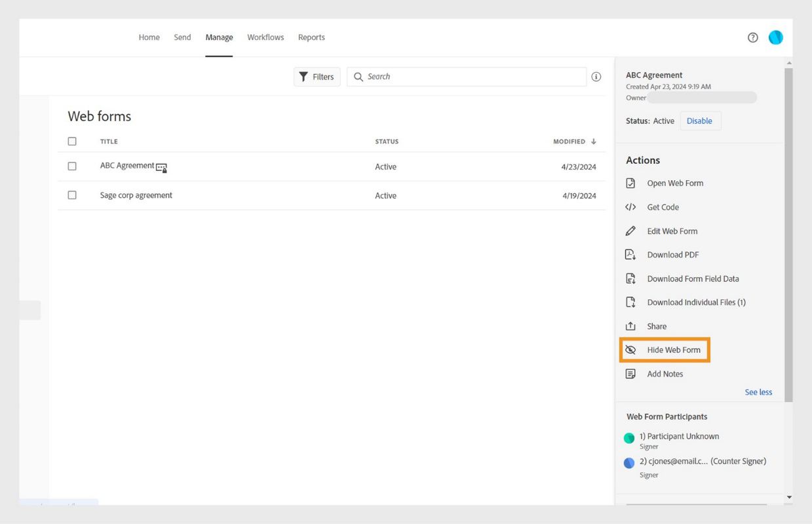Click the Edit Web Form pencil icon
This screenshot has width=812, height=524.
[x=630, y=231]
